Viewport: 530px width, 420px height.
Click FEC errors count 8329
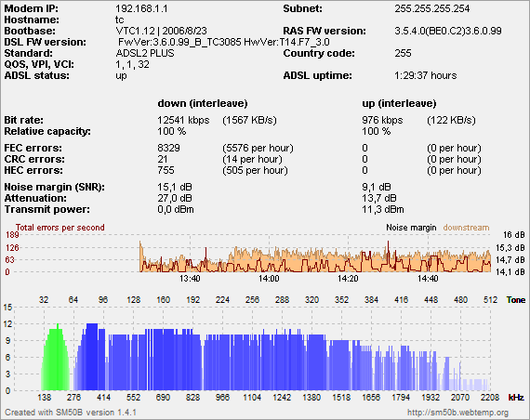(168, 148)
